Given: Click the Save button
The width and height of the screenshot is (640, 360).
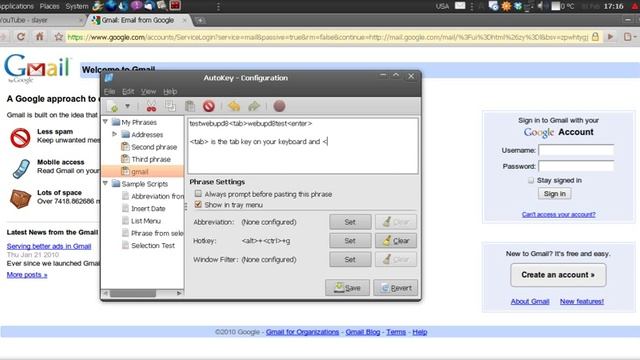Looking at the screenshot, I should pyautogui.click(x=347, y=288).
